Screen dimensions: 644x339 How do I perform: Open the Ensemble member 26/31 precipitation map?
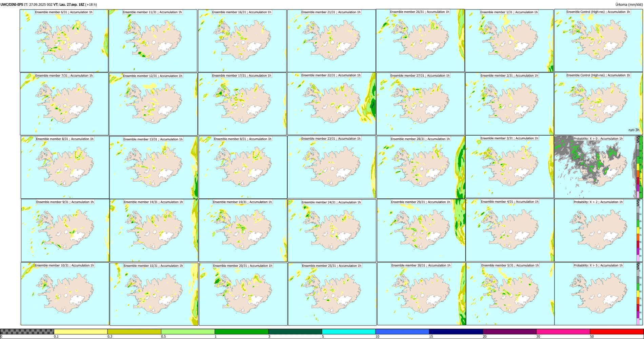[420, 40]
